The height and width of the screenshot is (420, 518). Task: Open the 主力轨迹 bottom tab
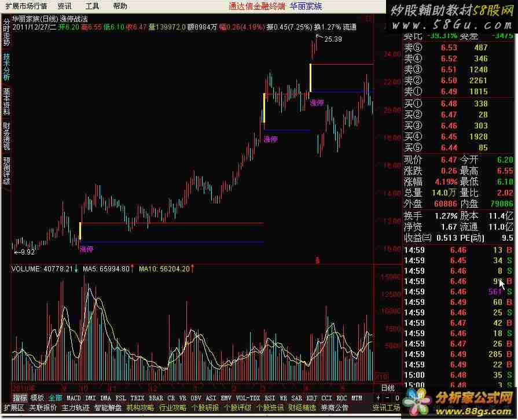point(76,408)
